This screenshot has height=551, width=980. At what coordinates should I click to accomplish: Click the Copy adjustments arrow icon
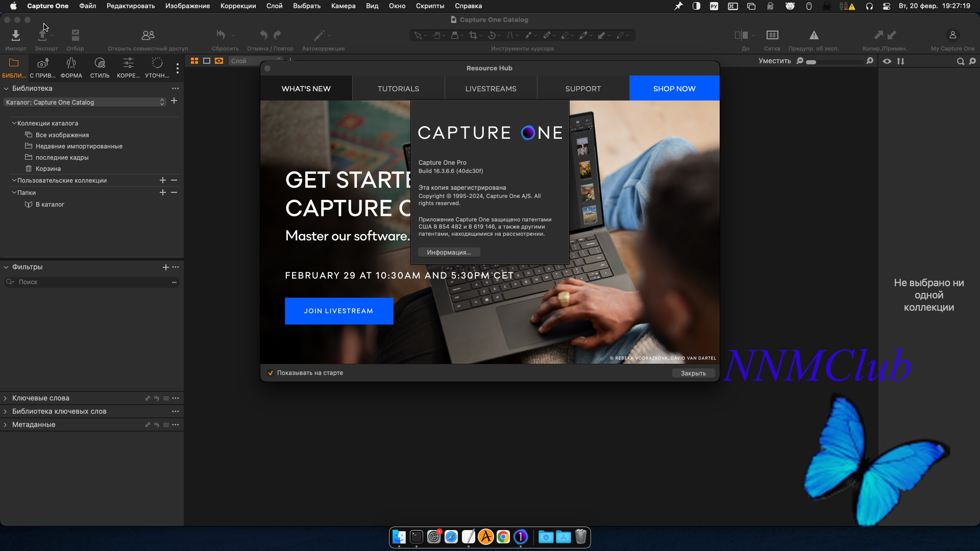pos(878,35)
